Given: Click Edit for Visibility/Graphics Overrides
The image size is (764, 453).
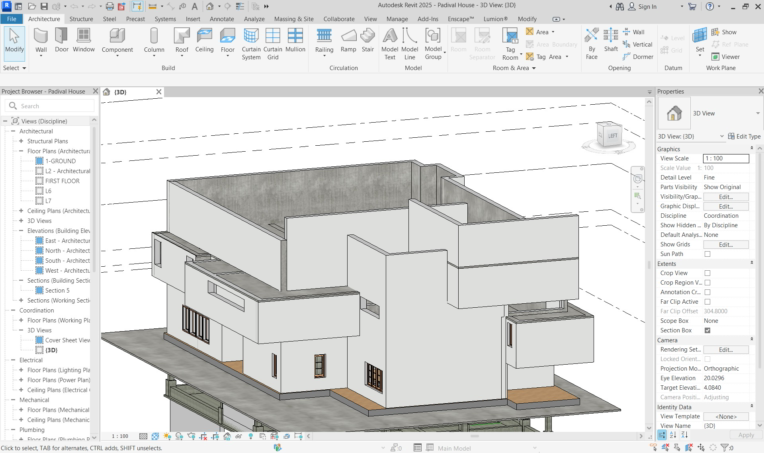Looking at the screenshot, I should pyautogui.click(x=726, y=197).
